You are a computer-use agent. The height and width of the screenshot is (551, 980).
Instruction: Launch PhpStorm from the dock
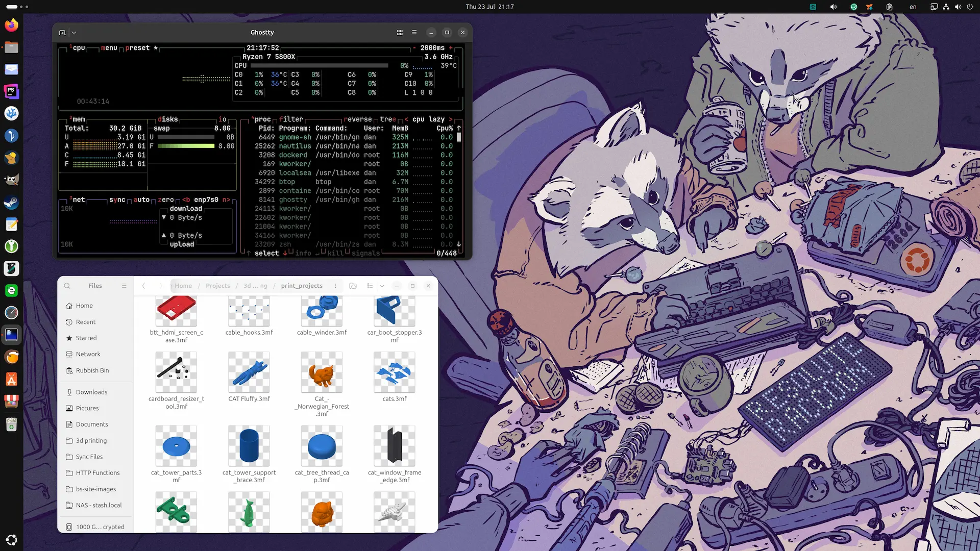pos(11,91)
